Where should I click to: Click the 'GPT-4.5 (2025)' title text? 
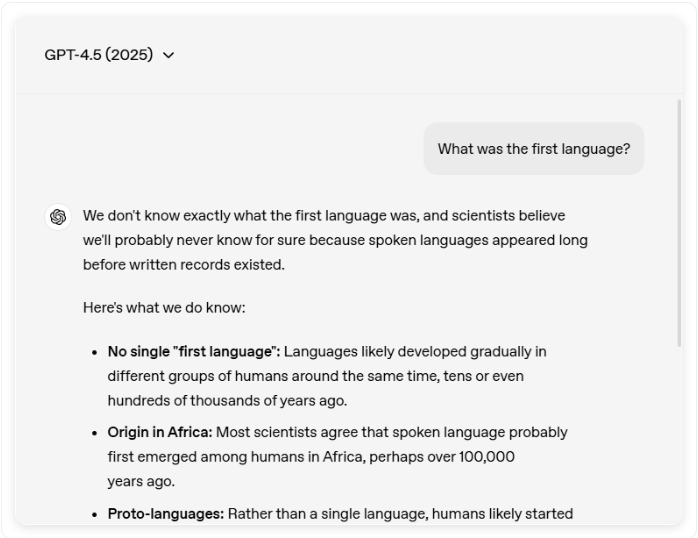pos(98,55)
